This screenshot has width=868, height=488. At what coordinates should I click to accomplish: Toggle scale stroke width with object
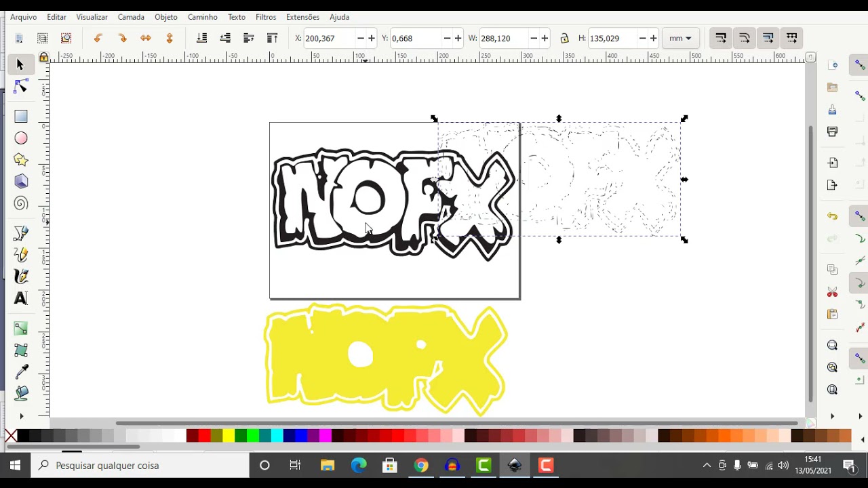[x=721, y=38]
